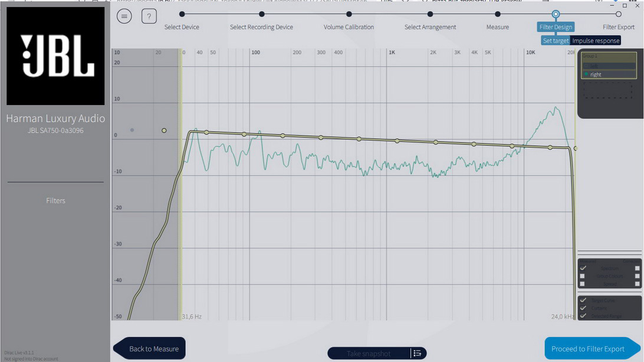Click the Measure step dot
Screen dimensions: 644x362
[x=498, y=14]
